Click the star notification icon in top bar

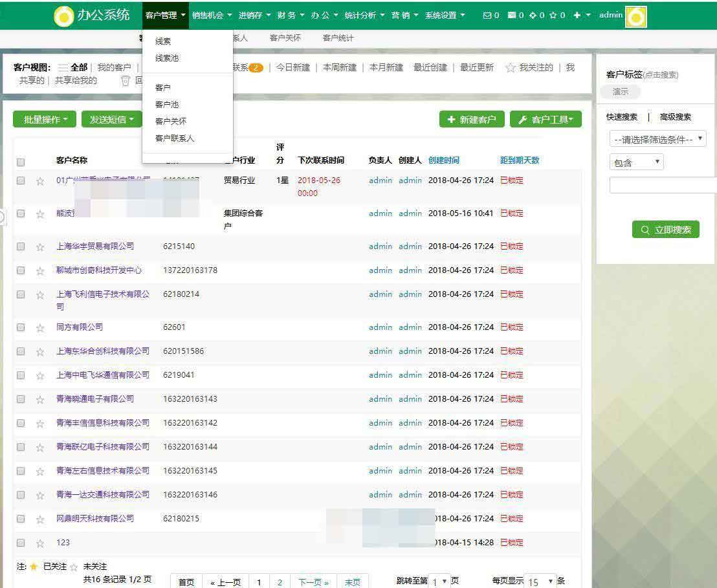(553, 16)
